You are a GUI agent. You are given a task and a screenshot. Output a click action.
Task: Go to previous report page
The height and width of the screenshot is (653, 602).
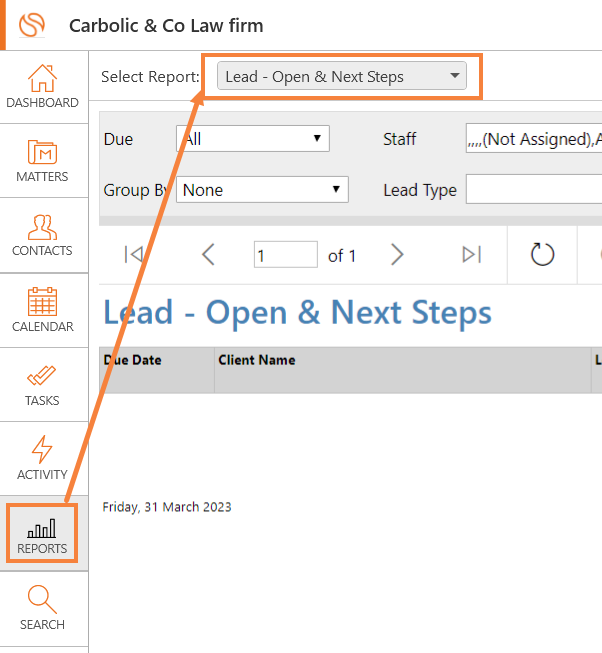pos(208,254)
